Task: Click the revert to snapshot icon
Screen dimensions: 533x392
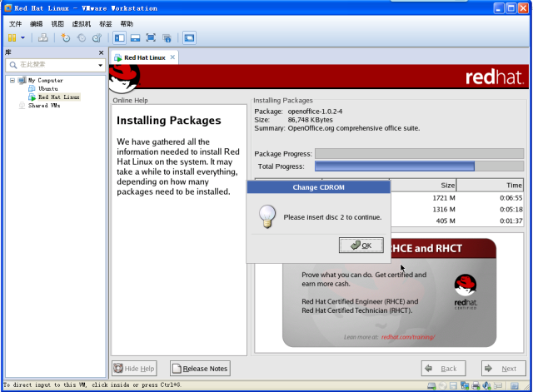Action: [x=82, y=37]
